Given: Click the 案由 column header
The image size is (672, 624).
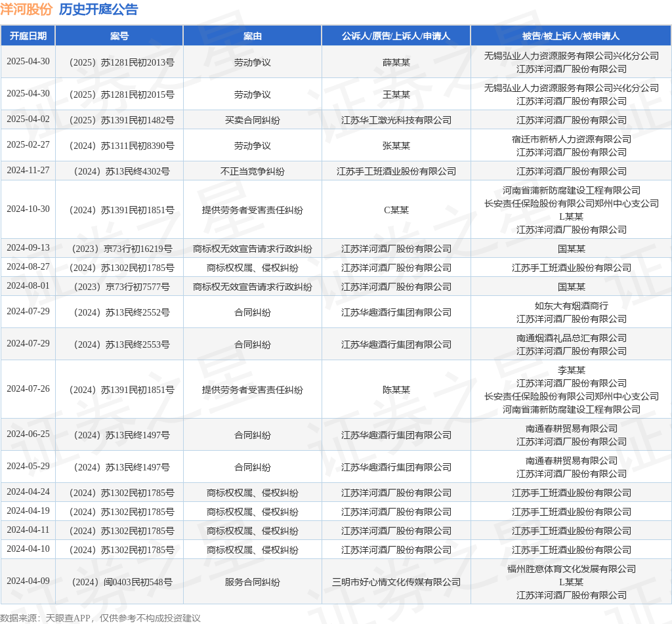Looking at the screenshot, I should [x=253, y=36].
